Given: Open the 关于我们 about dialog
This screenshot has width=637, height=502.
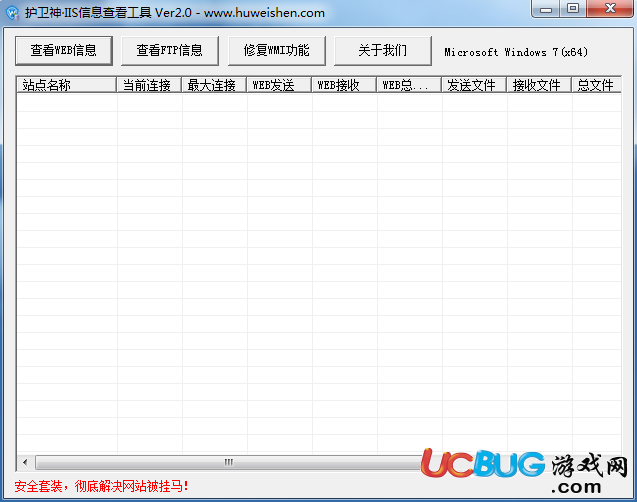Looking at the screenshot, I should [383, 51].
